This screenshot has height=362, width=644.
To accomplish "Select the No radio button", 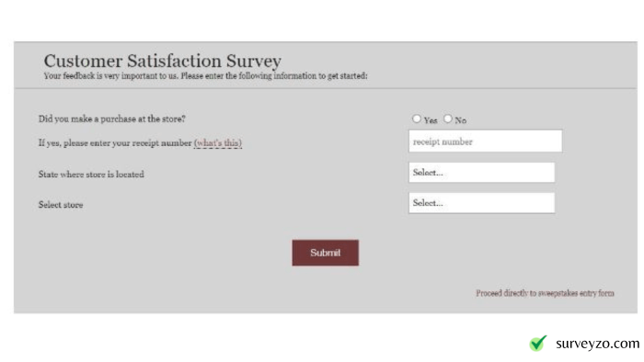I will click(x=448, y=119).
